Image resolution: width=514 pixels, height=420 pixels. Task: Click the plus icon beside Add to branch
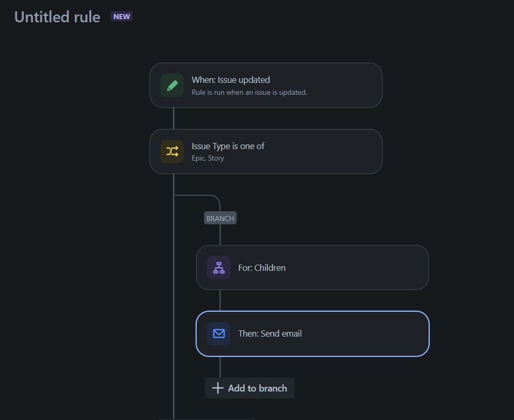pos(218,388)
